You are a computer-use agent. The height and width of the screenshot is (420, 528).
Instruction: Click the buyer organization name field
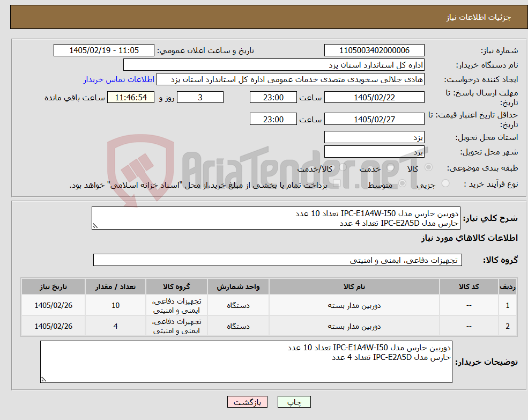274,65
